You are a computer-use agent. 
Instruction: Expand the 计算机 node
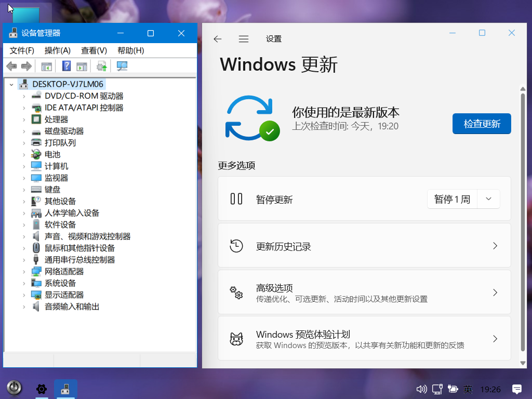point(24,166)
